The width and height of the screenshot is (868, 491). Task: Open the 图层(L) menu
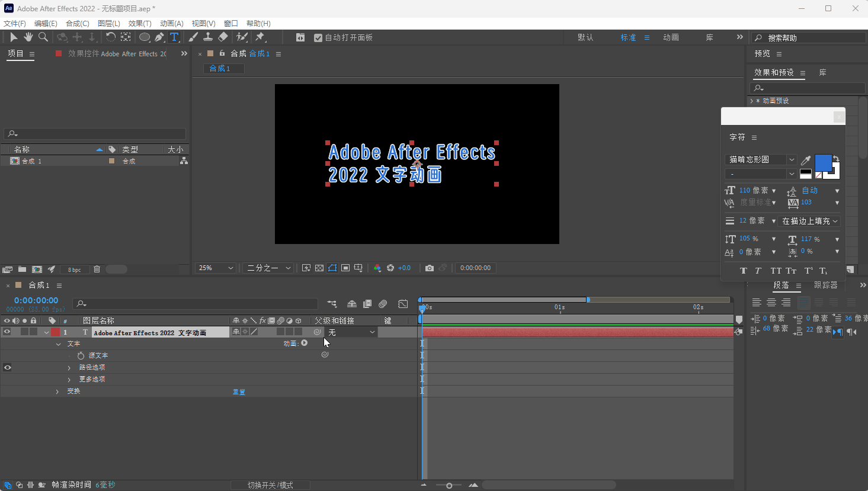[109, 23]
